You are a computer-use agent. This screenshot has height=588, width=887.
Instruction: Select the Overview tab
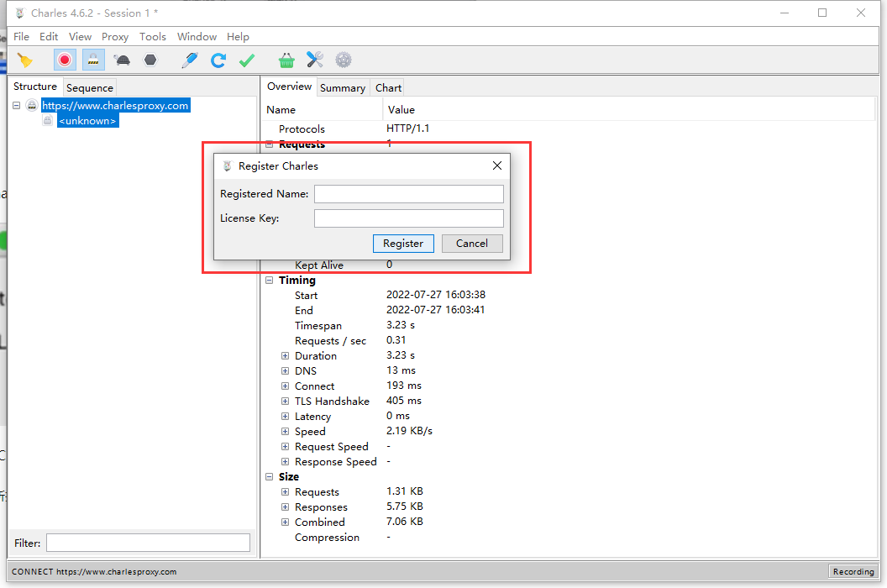pyautogui.click(x=289, y=87)
